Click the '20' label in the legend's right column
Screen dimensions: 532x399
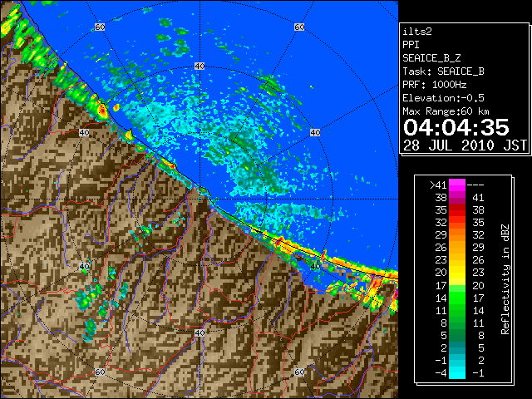click(478, 285)
